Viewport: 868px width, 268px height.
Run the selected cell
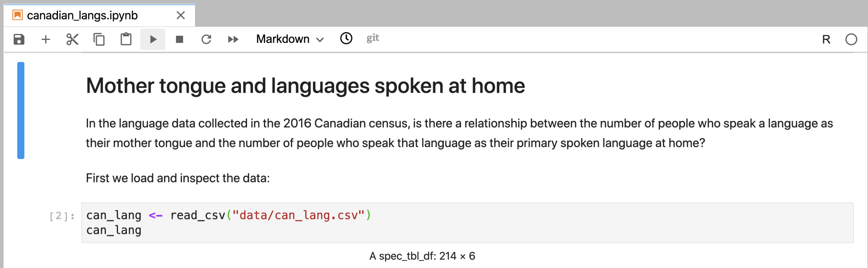(153, 39)
